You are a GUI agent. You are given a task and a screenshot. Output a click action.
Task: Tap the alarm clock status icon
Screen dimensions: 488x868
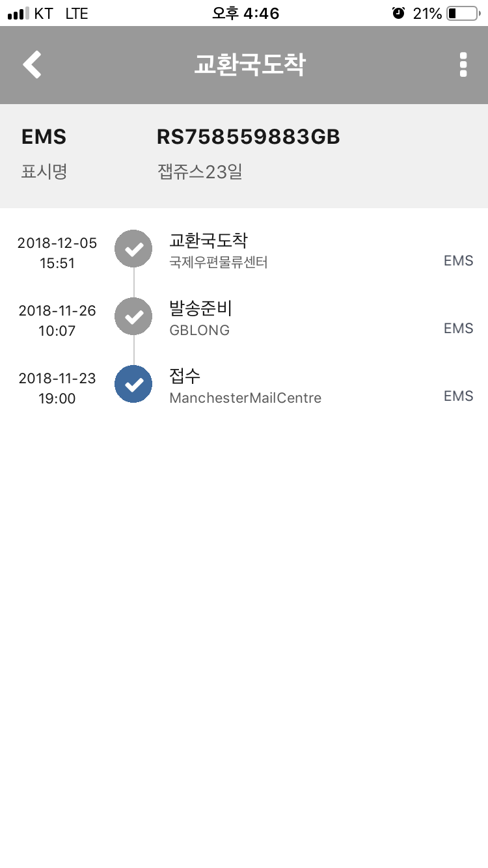coord(398,13)
